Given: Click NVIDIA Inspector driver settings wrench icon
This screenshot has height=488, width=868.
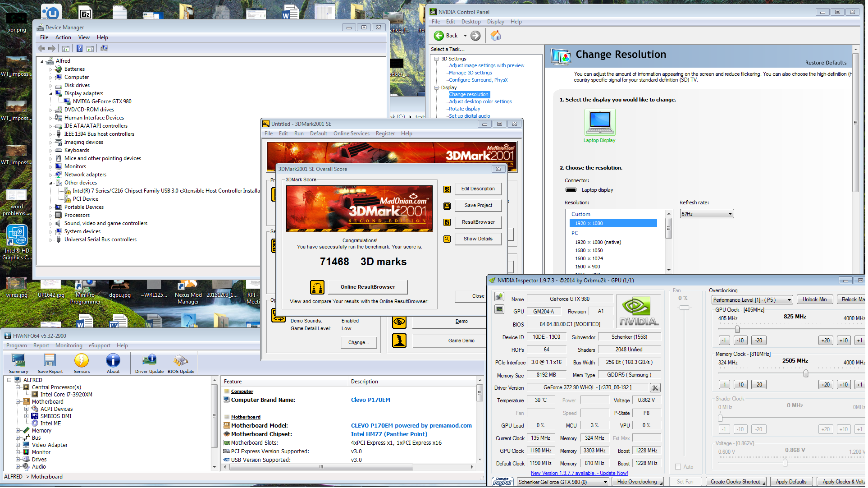Looking at the screenshot, I should tap(655, 388).
